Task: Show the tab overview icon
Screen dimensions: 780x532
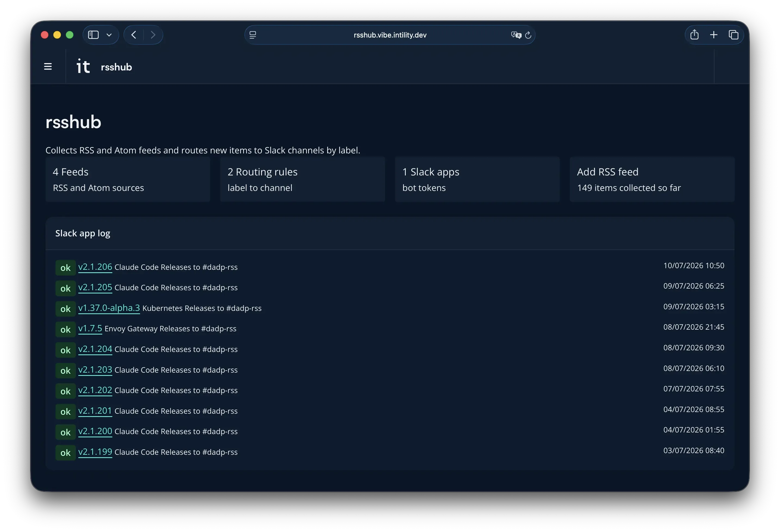Action: pyautogui.click(x=733, y=35)
